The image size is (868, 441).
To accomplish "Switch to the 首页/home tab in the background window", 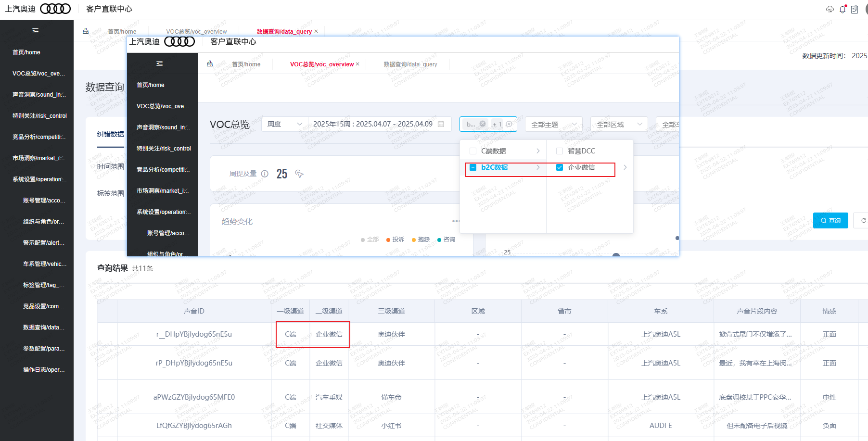I will [x=122, y=32].
